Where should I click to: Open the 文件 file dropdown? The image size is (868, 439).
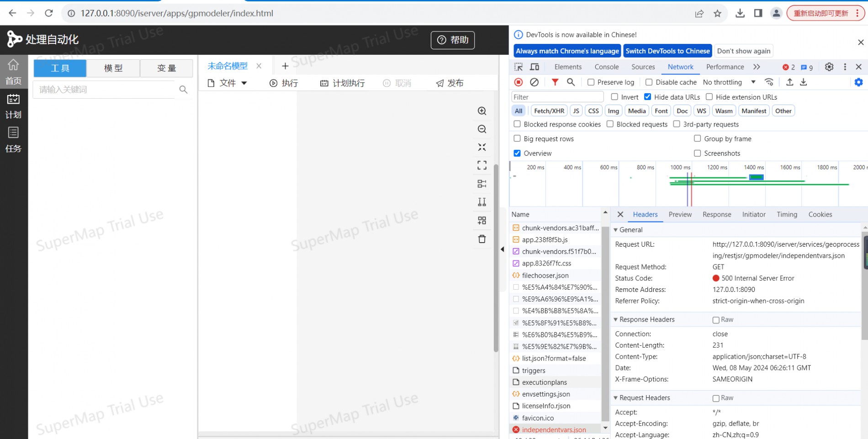click(x=227, y=83)
